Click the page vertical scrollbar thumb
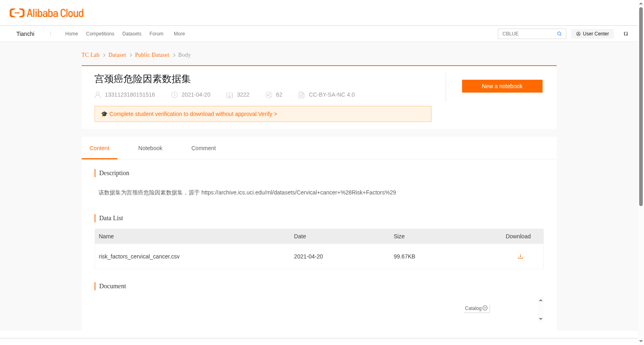 pos(641,107)
